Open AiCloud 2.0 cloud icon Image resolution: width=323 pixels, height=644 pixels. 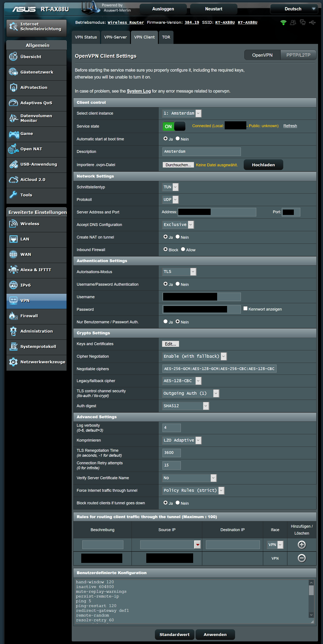pos(13,179)
